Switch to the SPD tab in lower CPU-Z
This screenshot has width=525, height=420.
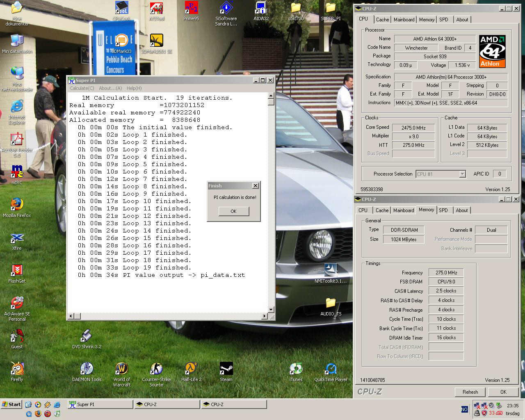coord(443,210)
